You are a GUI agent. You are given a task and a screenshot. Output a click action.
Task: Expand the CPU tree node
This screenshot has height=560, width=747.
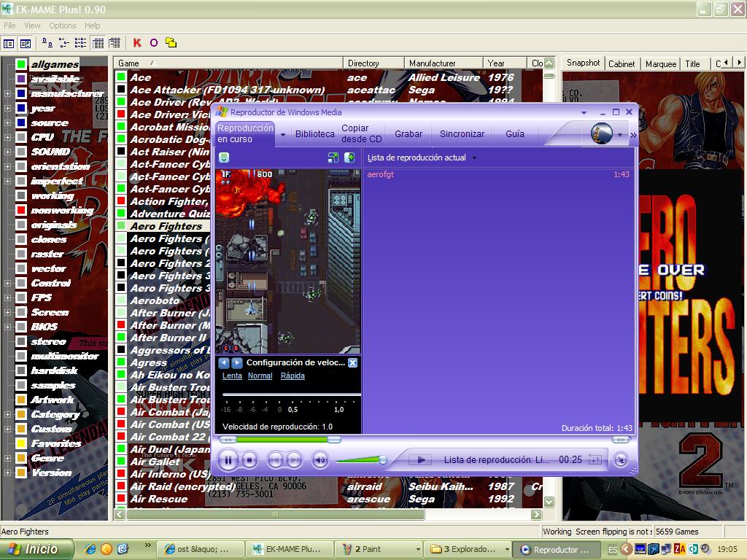coord(7,138)
